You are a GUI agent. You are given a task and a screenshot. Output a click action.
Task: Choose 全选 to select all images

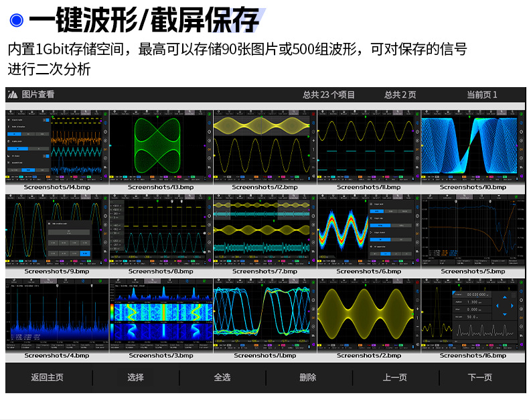(x=222, y=377)
